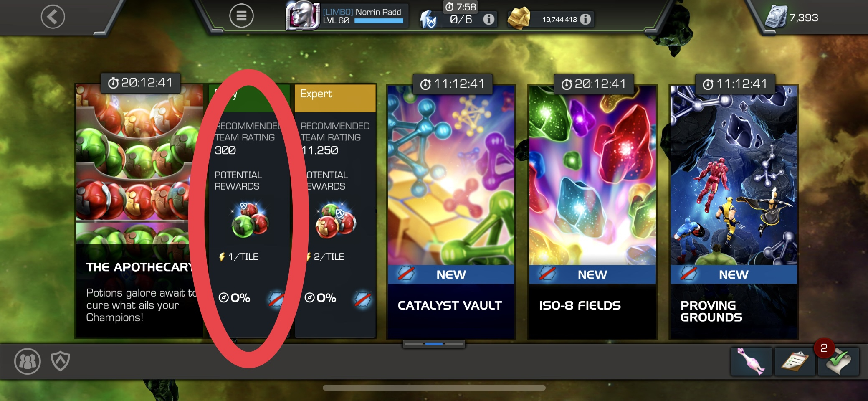Show info next to gold amount 19,744,413

pos(585,19)
